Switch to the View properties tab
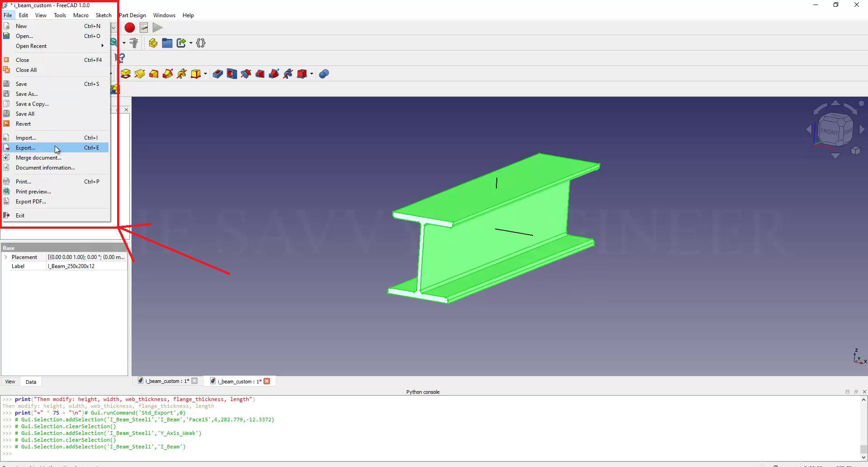This screenshot has height=467, width=868. 10,382
